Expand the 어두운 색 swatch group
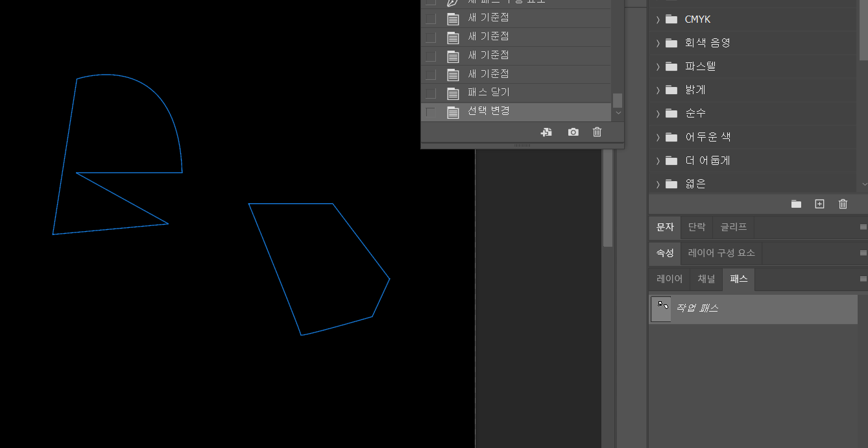868x448 pixels. [x=658, y=137]
